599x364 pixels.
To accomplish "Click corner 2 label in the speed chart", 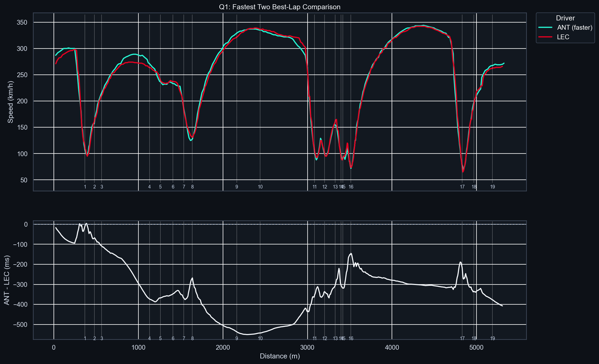I will click(x=95, y=187).
